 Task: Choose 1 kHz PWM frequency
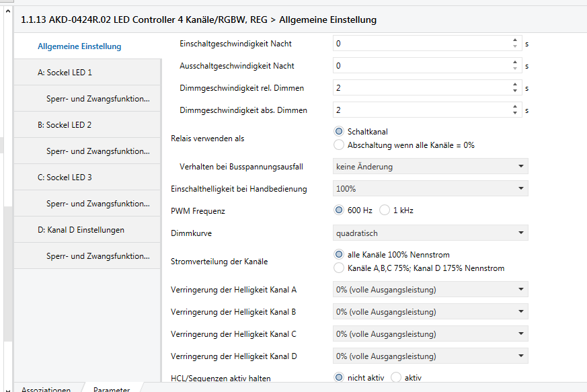tap(385, 210)
